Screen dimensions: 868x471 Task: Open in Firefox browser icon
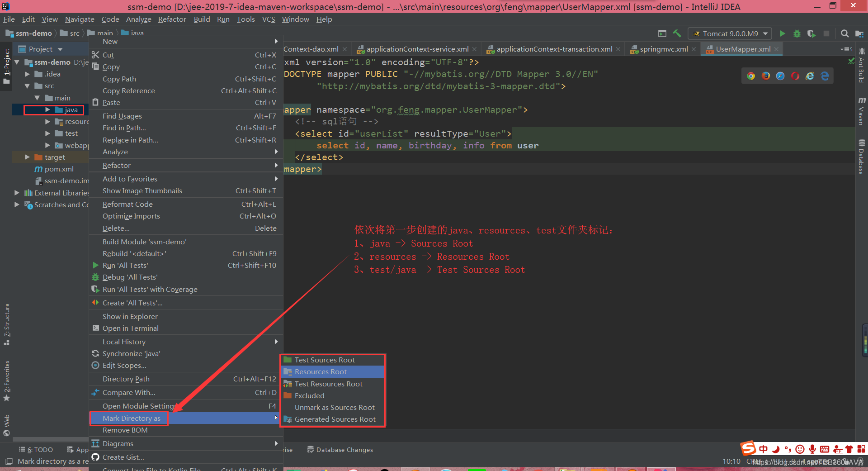click(x=766, y=76)
